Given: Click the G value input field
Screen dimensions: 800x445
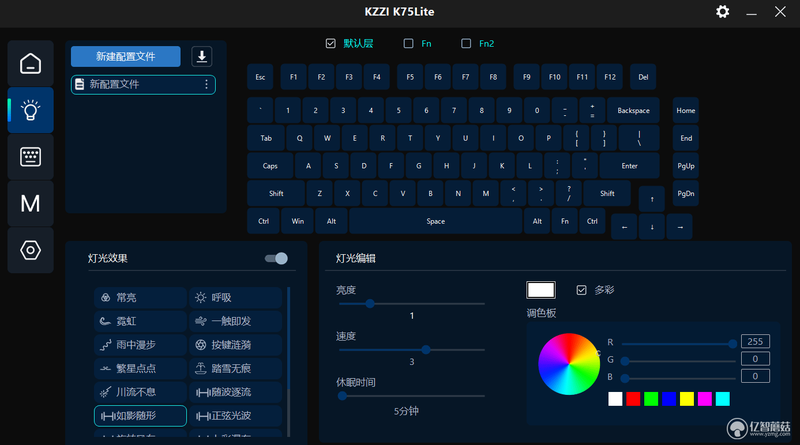Looking at the screenshot, I should (755, 359).
